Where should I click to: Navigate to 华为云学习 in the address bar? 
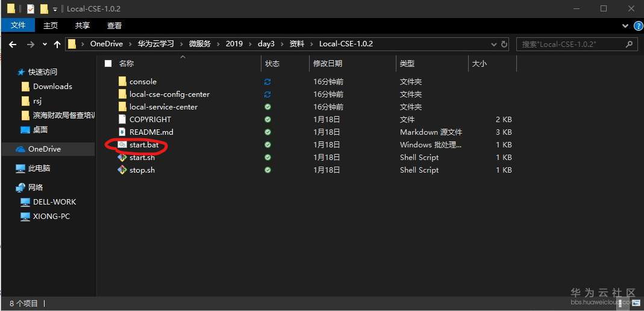(155, 44)
